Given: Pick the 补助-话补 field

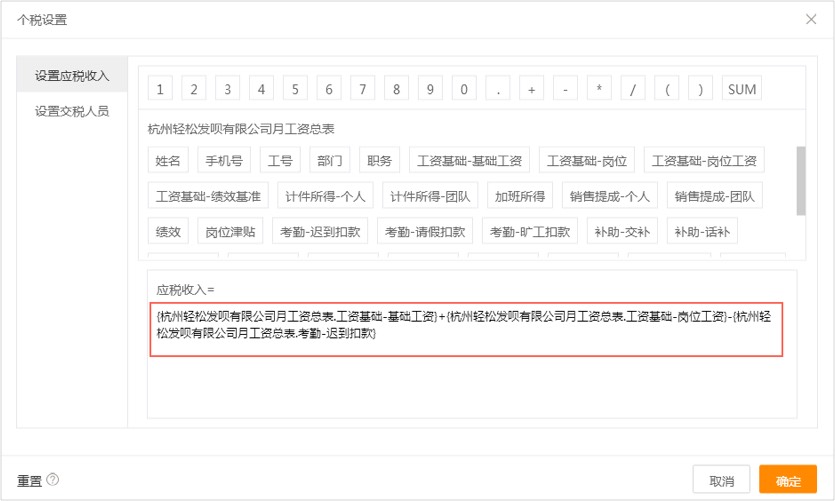Looking at the screenshot, I should 702,231.
